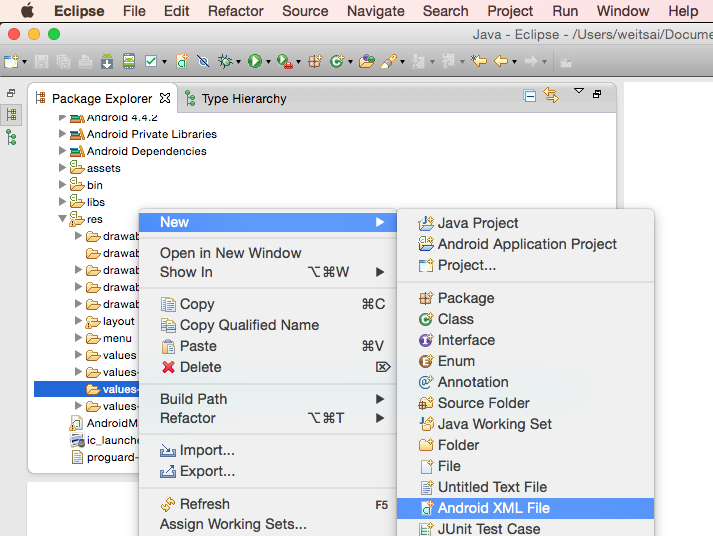
Task: Click the Open Type toolbar icon
Action: pyautogui.click(x=367, y=61)
